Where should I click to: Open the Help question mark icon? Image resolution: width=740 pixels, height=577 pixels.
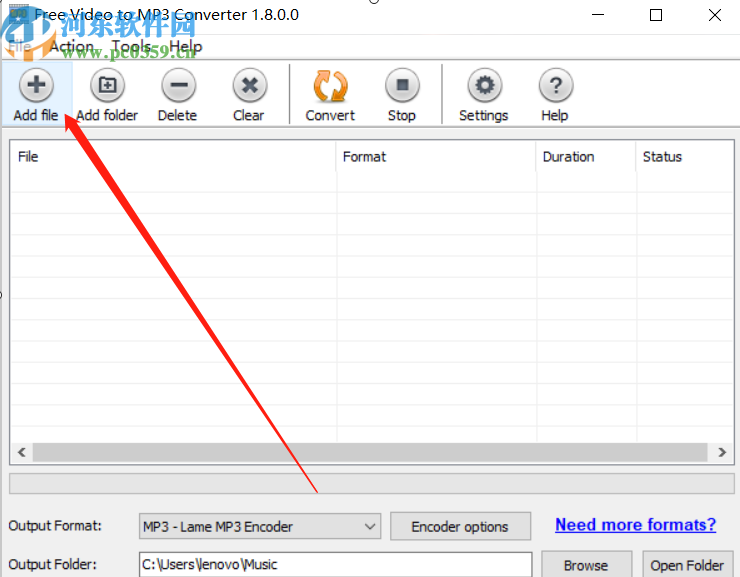(x=556, y=85)
